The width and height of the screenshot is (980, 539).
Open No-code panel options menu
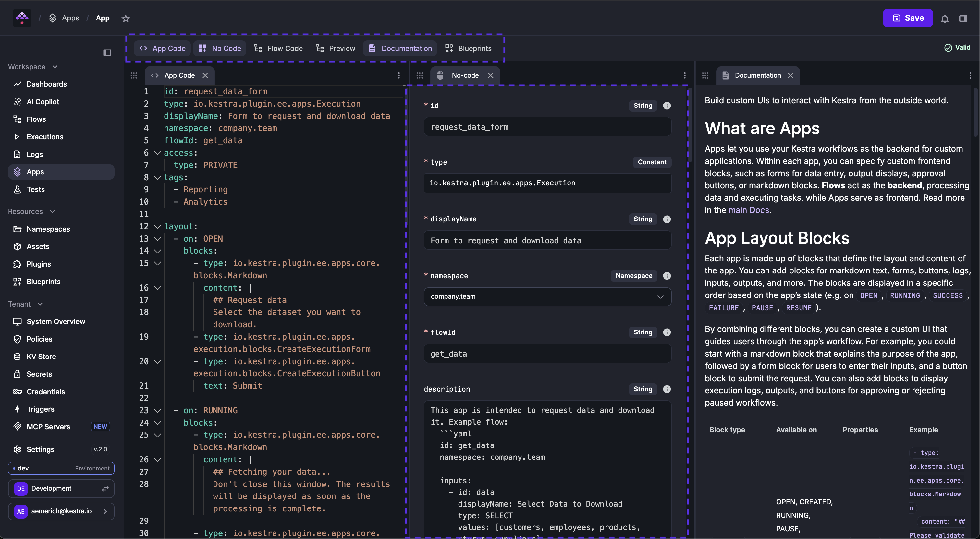pyautogui.click(x=685, y=75)
